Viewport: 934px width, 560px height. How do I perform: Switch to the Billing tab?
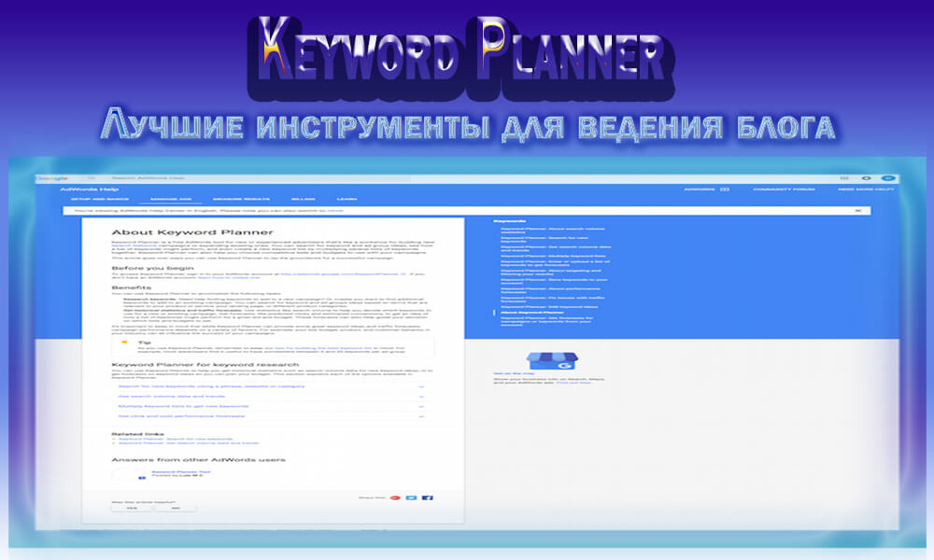coord(304,199)
